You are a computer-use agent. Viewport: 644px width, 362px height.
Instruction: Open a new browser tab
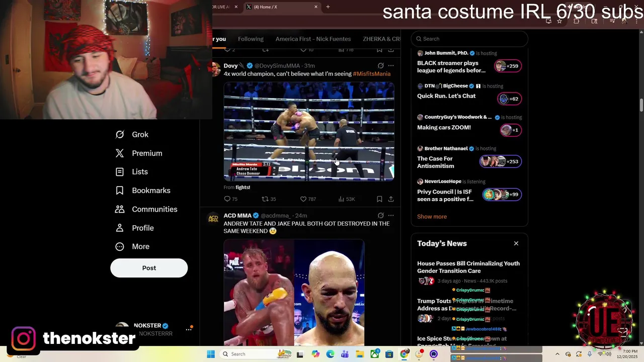[328, 7]
